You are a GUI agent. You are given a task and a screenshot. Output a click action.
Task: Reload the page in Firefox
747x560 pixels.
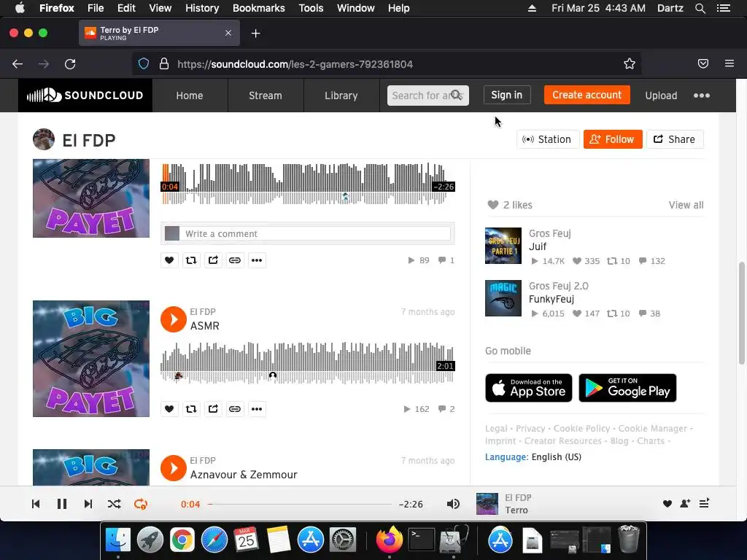70,64
